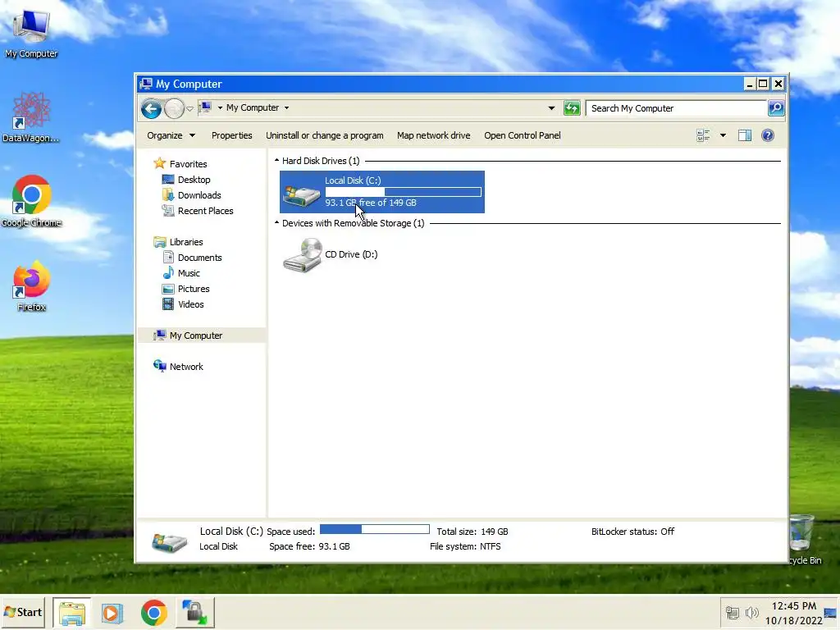Expand the arrow after My Computer breadcrumb
Image resolution: width=840 pixels, height=630 pixels.
286,107
